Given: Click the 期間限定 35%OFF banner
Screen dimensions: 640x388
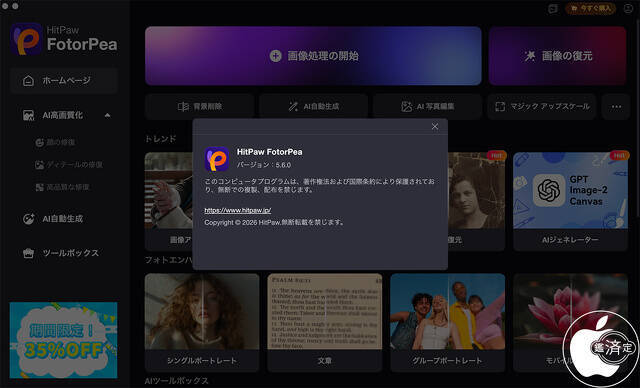Looking at the screenshot, I should (64, 340).
